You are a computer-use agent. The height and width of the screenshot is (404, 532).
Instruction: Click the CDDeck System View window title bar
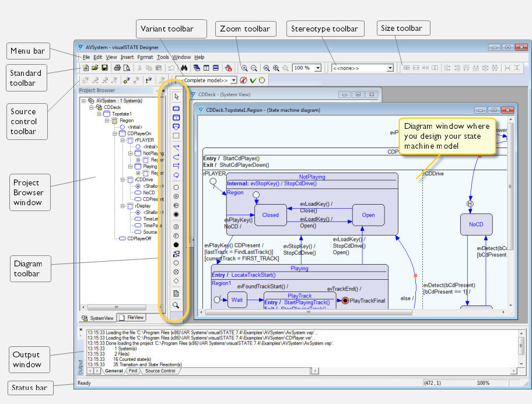(x=285, y=94)
